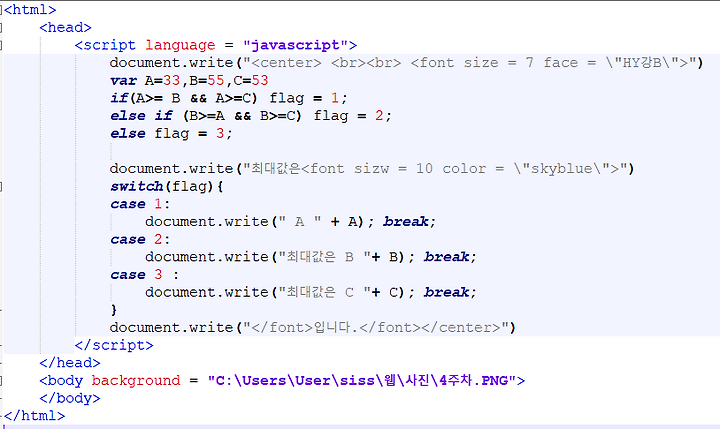Click the 'case 1:' label

pos(140,204)
